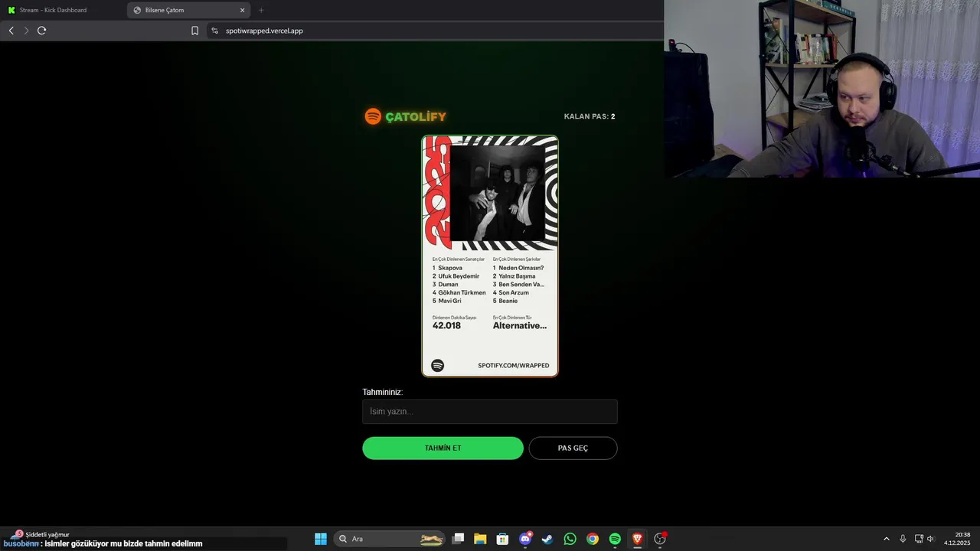Go back in browser history
Image resolution: width=980 pixels, height=551 pixels.
point(11,31)
